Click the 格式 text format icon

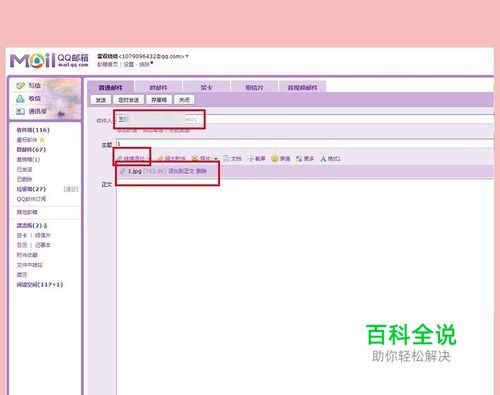(323, 159)
